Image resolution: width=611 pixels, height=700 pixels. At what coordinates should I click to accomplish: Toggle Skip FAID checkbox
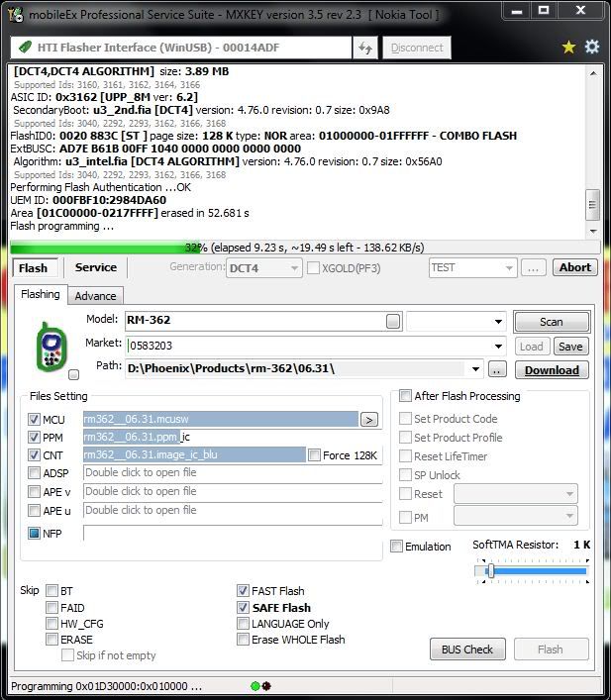[52, 607]
